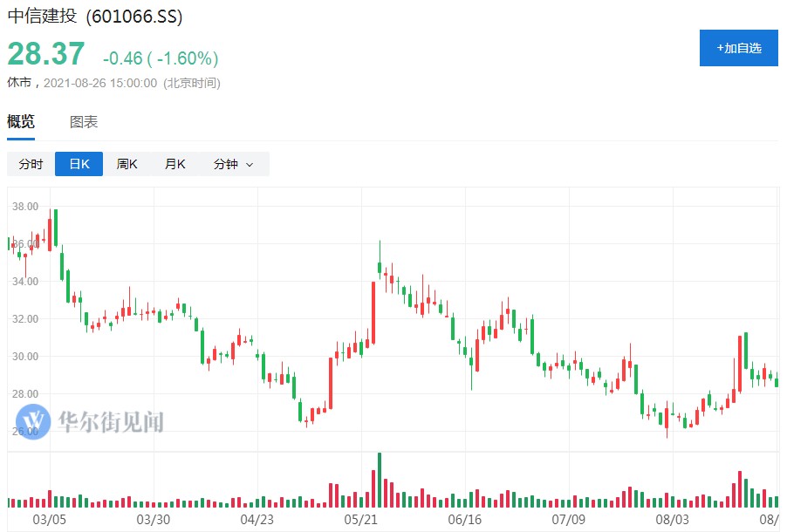Click the 休市 market status timestamp
The height and width of the screenshot is (532, 787).
click(113, 83)
